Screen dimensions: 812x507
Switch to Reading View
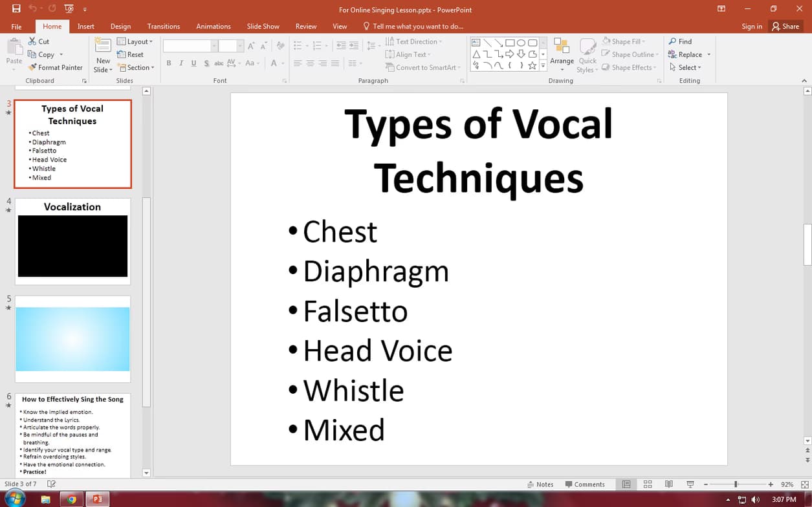click(x=668, y=484)
